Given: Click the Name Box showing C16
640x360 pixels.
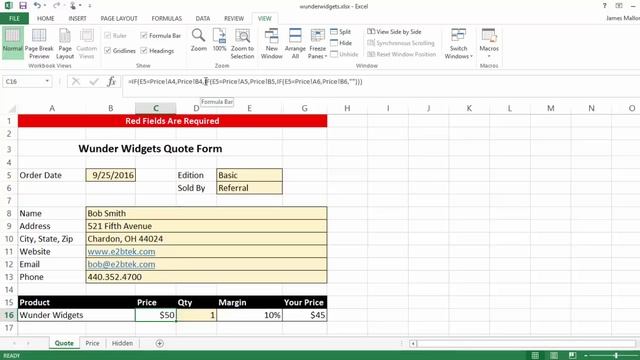Looking at the screenshot, I should click(x=23, y=81).
